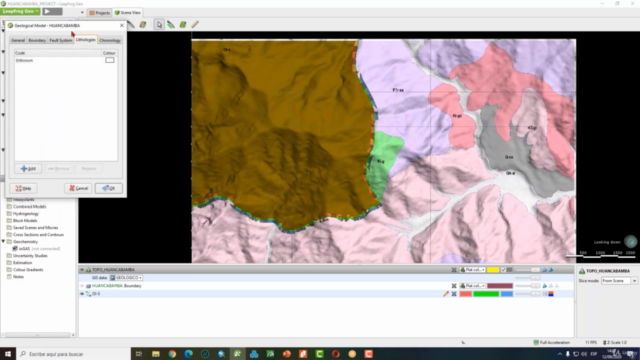Image resolution: width=640 pixels, height=360 pixels.
Task: Click the yellow-green plane tool left of pointer
Action: click(x=142, y=25)
